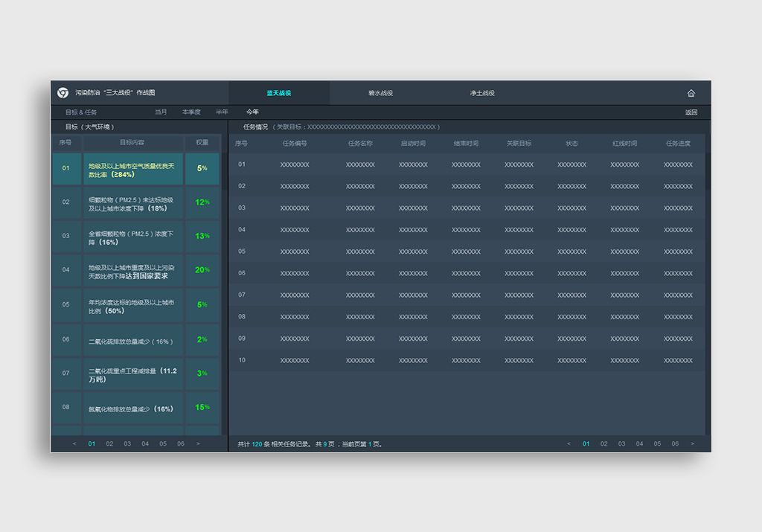
Task: Go to next page of the target list
Action: (x=198, y=444)
